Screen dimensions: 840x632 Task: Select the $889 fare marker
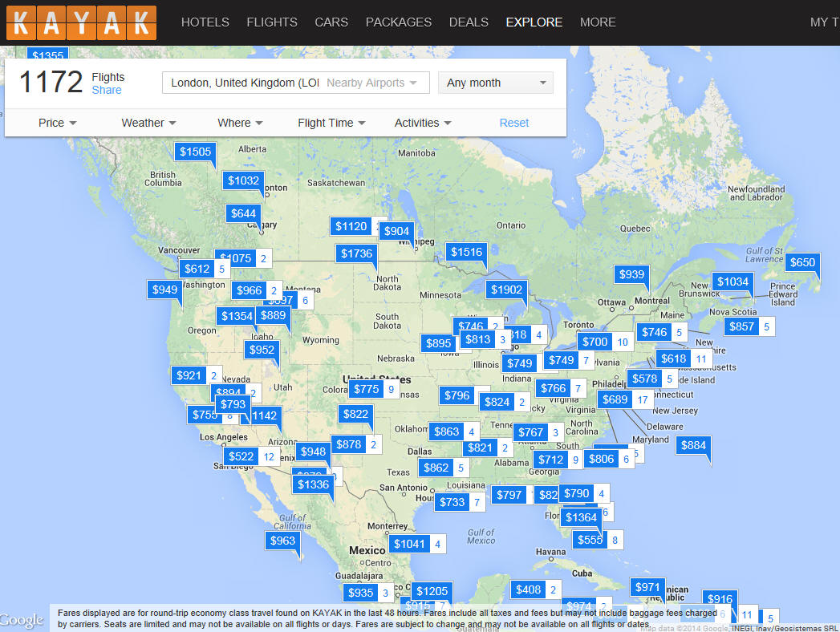(274, 315)
